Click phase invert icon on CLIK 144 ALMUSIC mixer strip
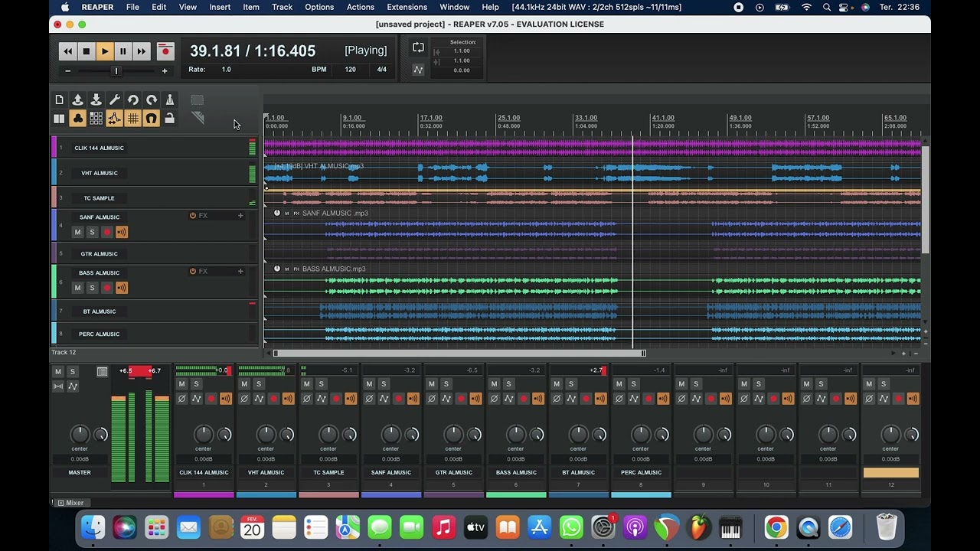The width and height of the screenshot is (980, 551). tap(181, 399)
